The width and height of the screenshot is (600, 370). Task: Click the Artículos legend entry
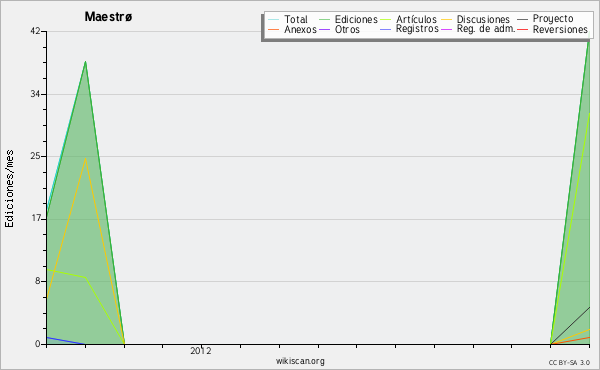(408, 19)
